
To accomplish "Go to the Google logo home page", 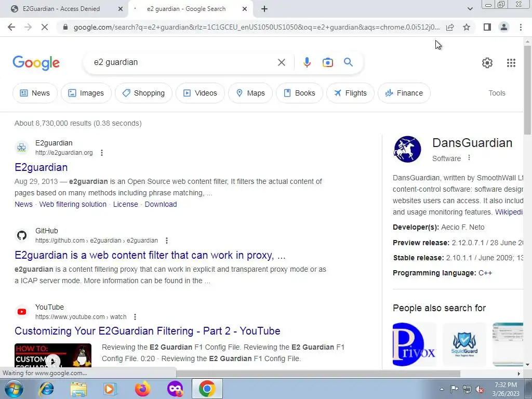I will tap(36, 63).
